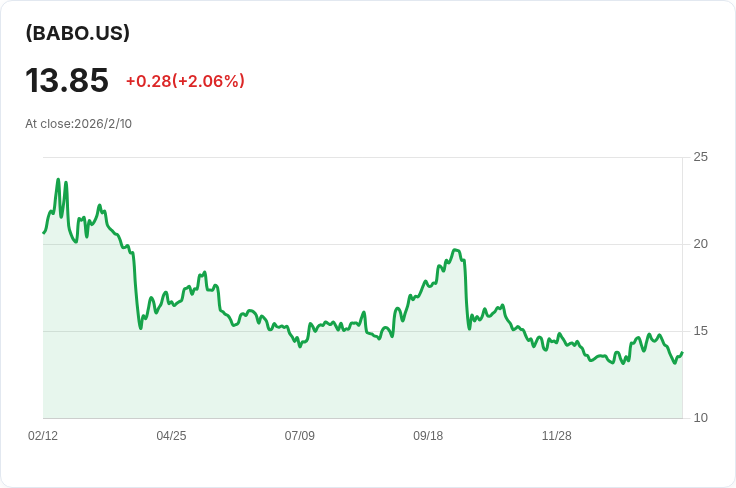
Task: Click the (BABO.US) ticker title
Action: (78, 33)
